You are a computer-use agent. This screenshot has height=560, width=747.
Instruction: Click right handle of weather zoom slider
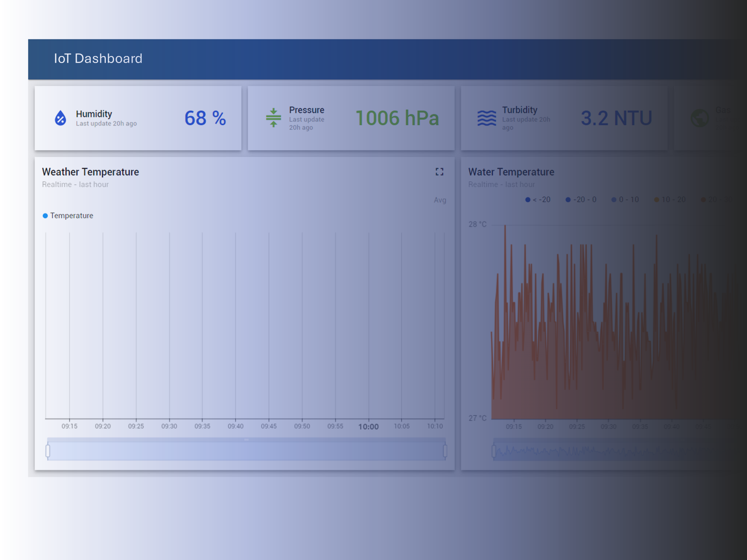click(445, 451)
